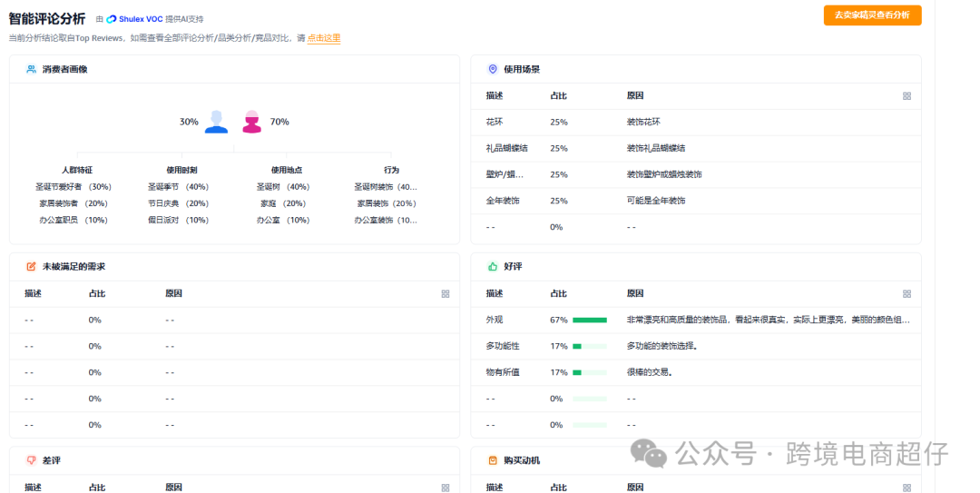Click the 好评 thumbs-up icon
Screen dimensions: 980x493
(493, 267)
